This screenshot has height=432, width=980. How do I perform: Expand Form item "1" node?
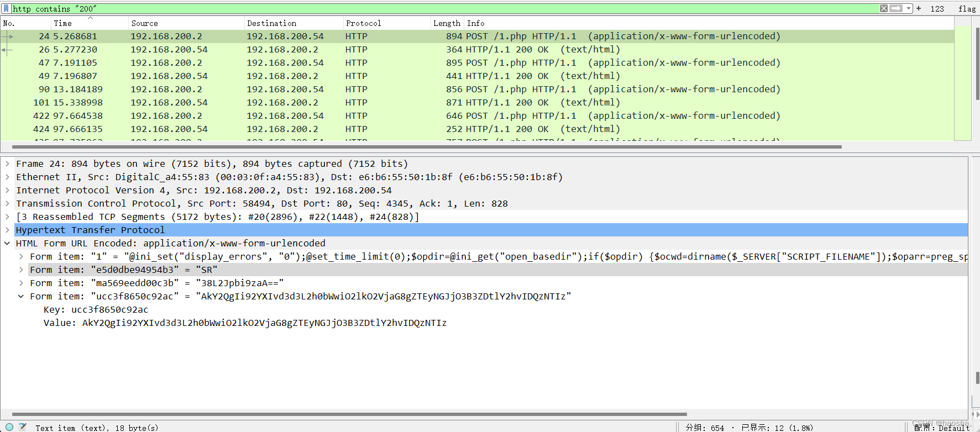(x=21, y=257)
